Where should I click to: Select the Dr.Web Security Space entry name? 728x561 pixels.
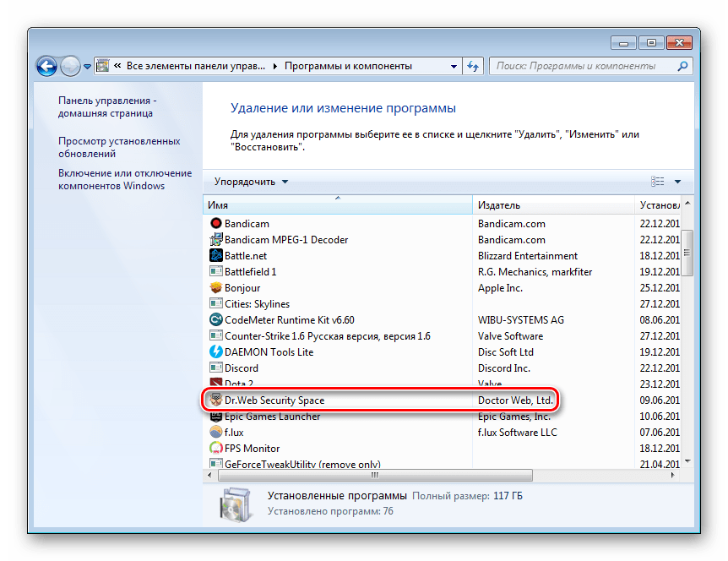[274, 400]
